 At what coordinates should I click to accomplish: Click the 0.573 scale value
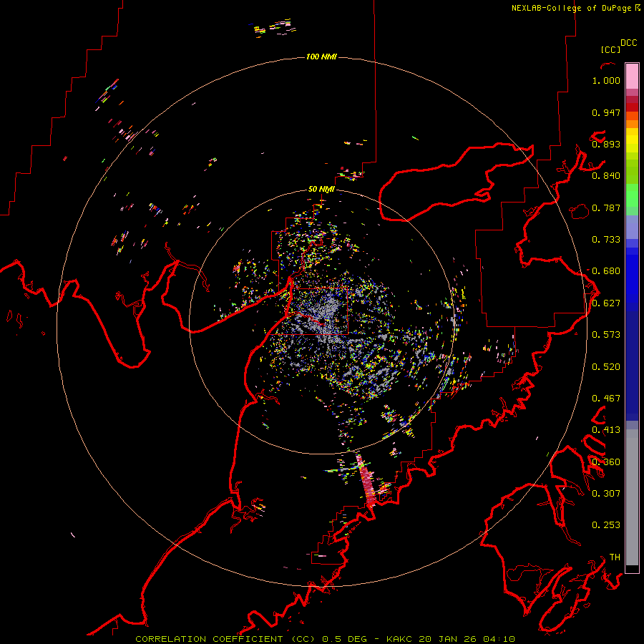[606, 335]
